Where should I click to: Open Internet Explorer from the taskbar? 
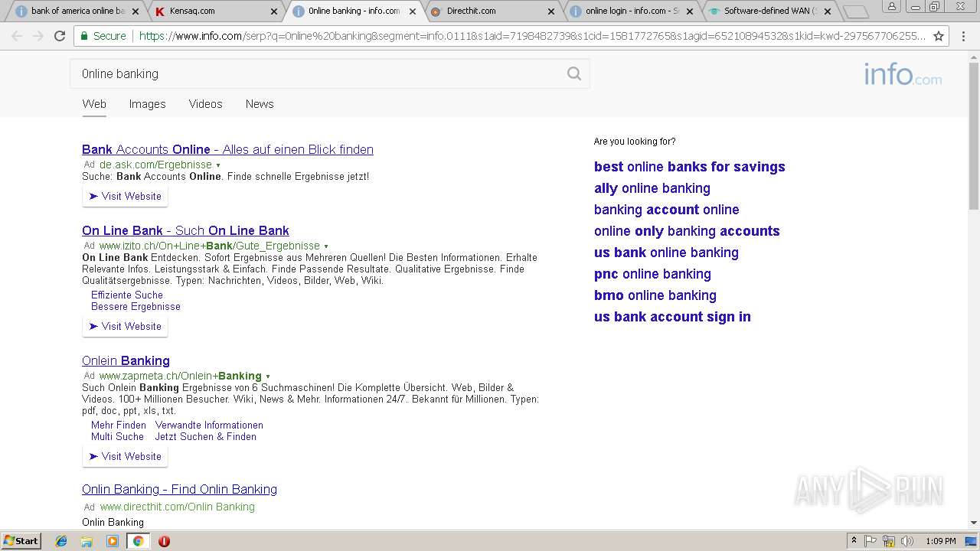tap(61, 541)
